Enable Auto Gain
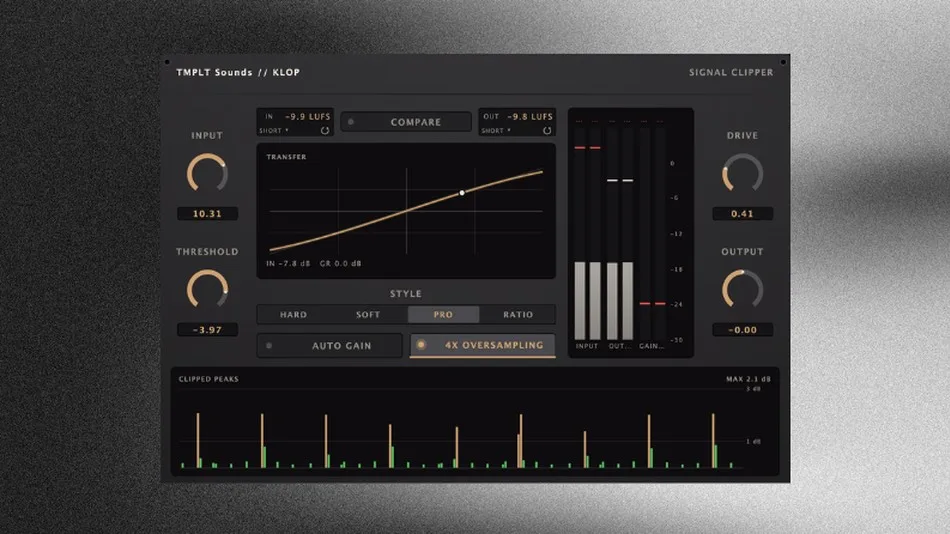The width and height of the screenshot is (950, 534). point(330,345)
